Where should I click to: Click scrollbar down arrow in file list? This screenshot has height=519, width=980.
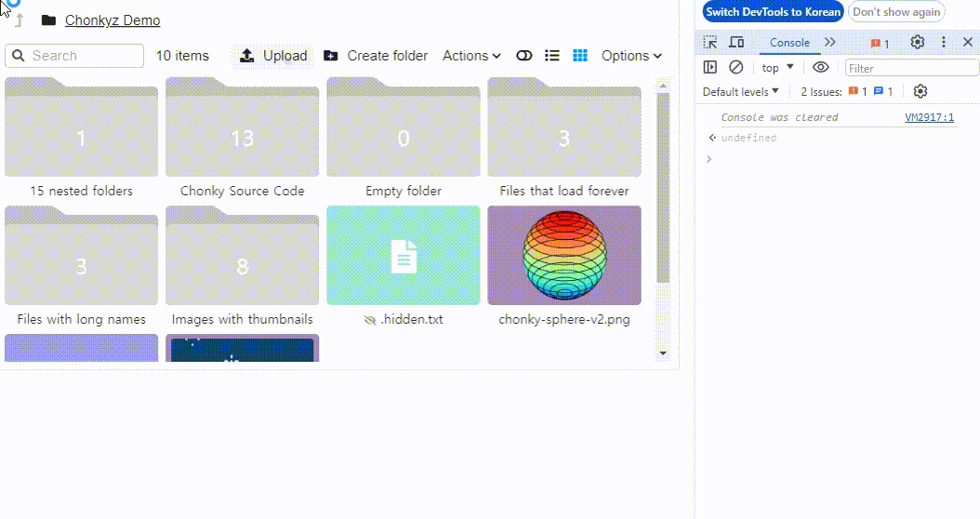point(663,353)
